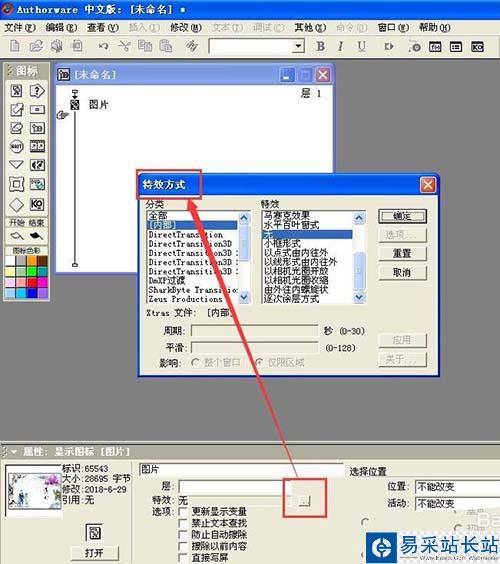Click the Cut scissors toolbar icon
Image resolution: width=500 pixels, height=564 pixels.
click(124, 46)
